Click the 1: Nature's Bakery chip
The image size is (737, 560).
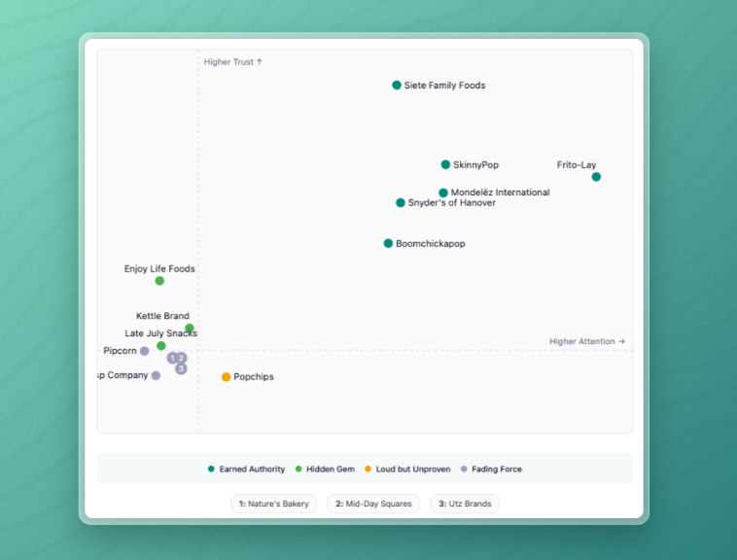pos(273,504)
